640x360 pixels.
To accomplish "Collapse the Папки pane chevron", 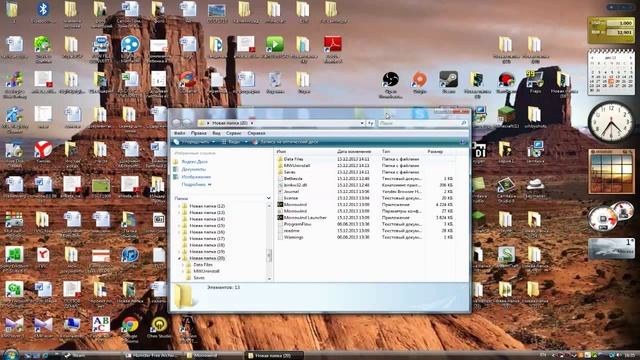I will coord(269,198).
